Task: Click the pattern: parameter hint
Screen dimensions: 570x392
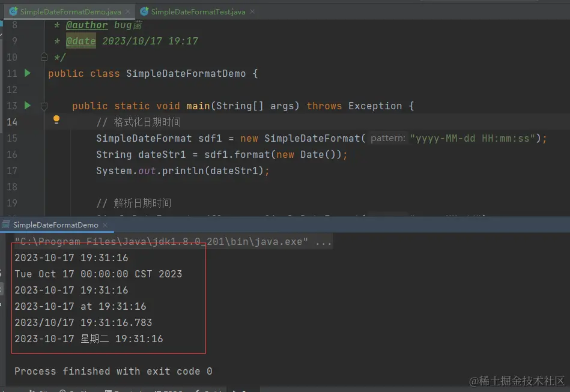Action: (x=387, y=138)
